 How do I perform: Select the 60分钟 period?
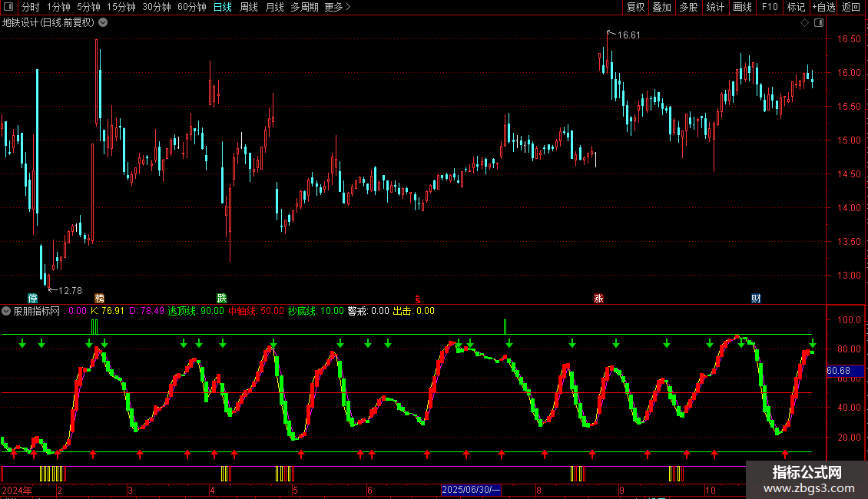192,7
